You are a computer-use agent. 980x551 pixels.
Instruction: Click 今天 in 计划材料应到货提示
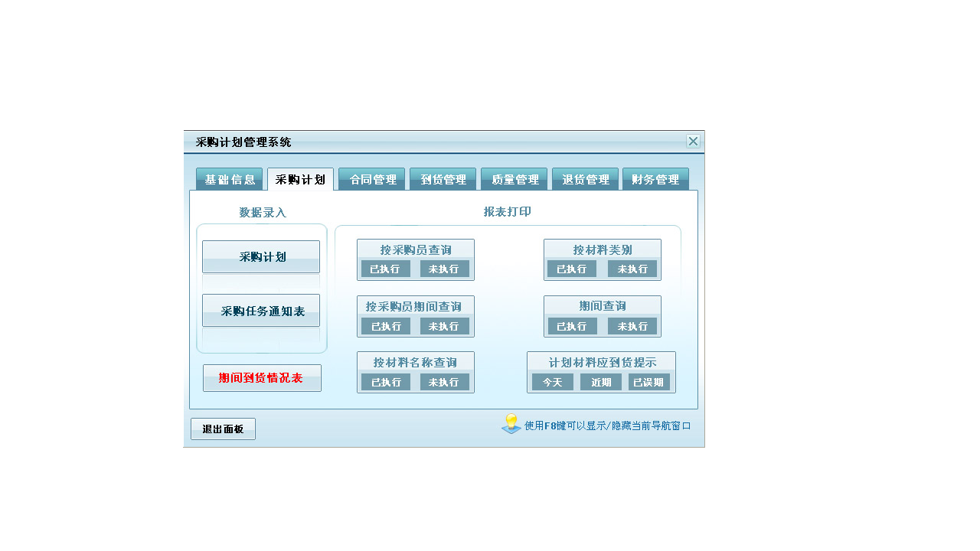tap(551, 382)
